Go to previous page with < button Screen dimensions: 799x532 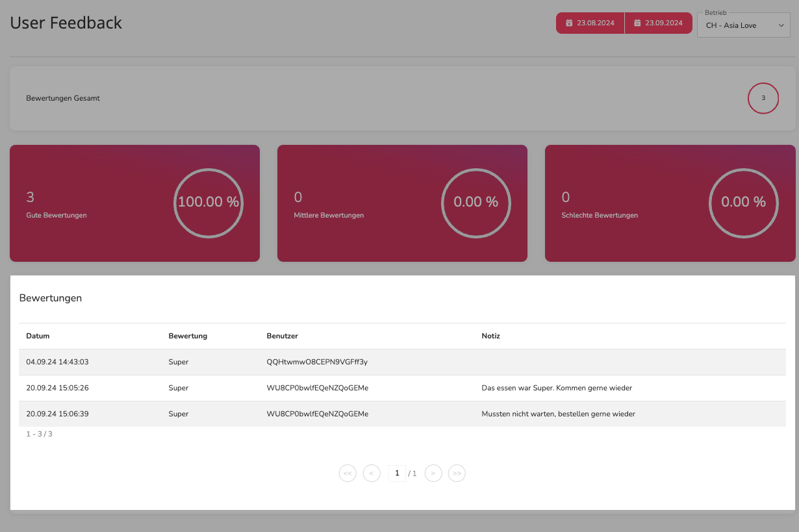point(372,474)
